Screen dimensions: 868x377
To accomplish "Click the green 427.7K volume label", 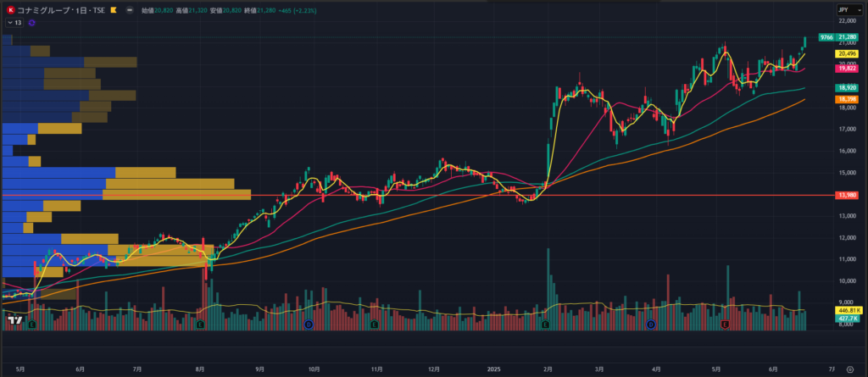I will point(847,319).
